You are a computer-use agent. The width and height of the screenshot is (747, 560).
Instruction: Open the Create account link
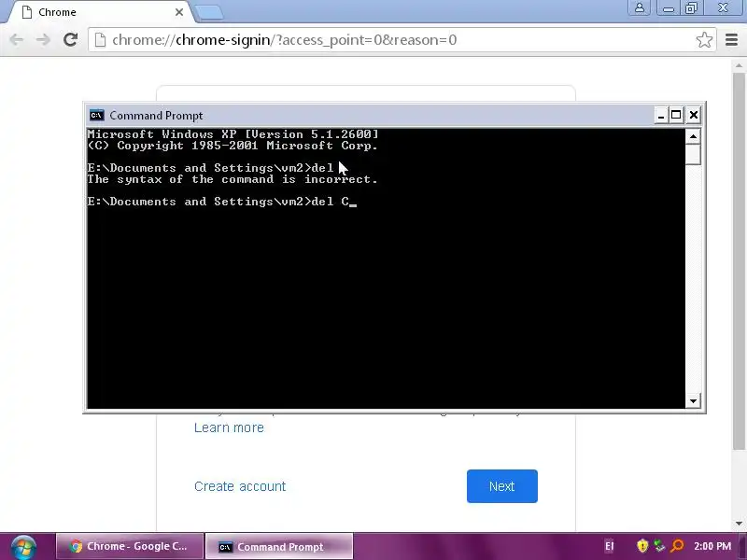tap(240, 486)
